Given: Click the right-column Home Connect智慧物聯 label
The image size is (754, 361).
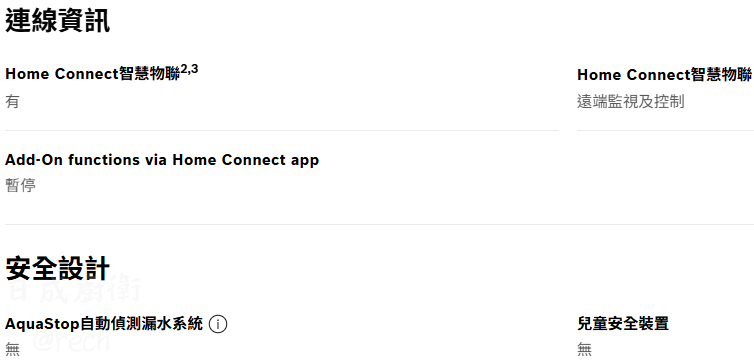Looking at the screenshot, I should (x=665, y=75).
